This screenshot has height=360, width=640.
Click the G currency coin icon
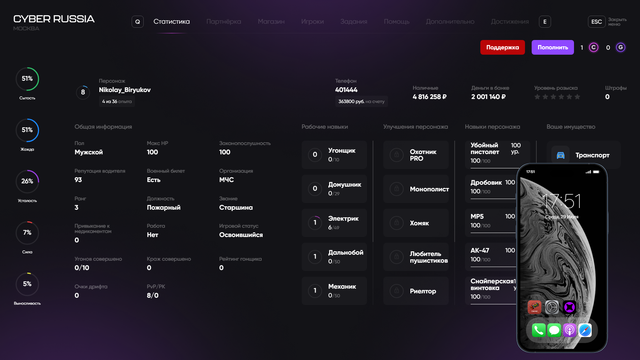[x=620, y=47]
